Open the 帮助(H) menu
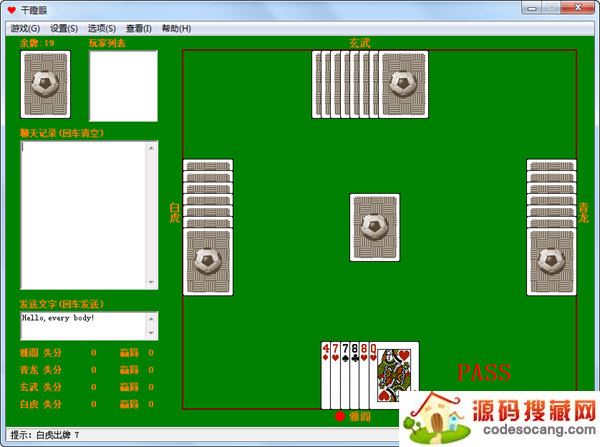 tap(176, 28)
